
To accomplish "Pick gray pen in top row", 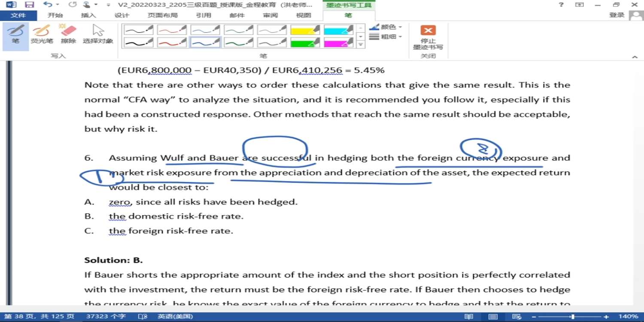I will (x=272, y=30).
